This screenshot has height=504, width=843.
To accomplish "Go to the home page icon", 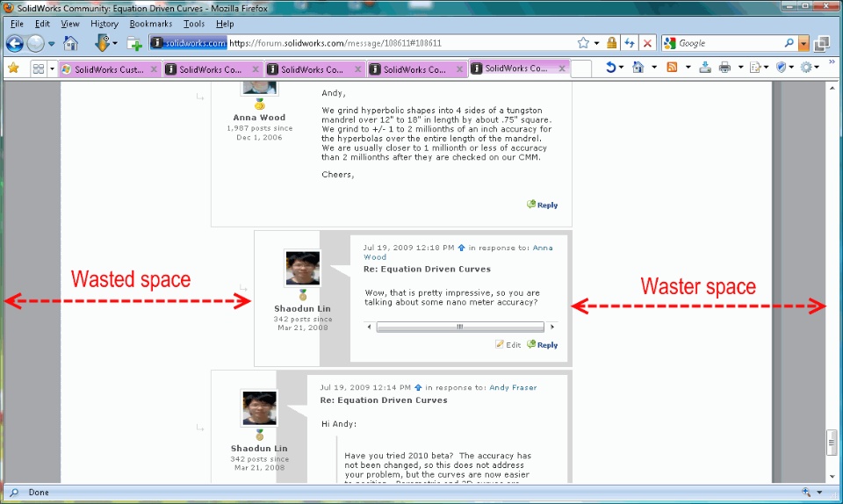I will [70, 43].
